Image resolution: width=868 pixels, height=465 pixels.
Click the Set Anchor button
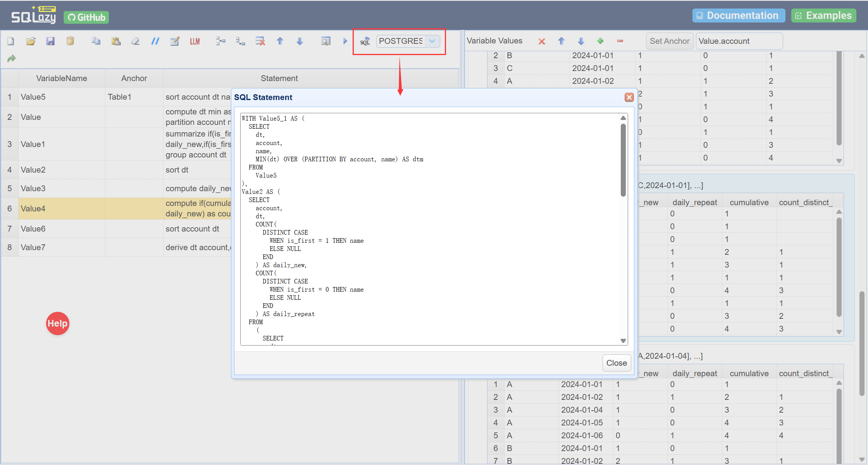[x=669, y=41]
